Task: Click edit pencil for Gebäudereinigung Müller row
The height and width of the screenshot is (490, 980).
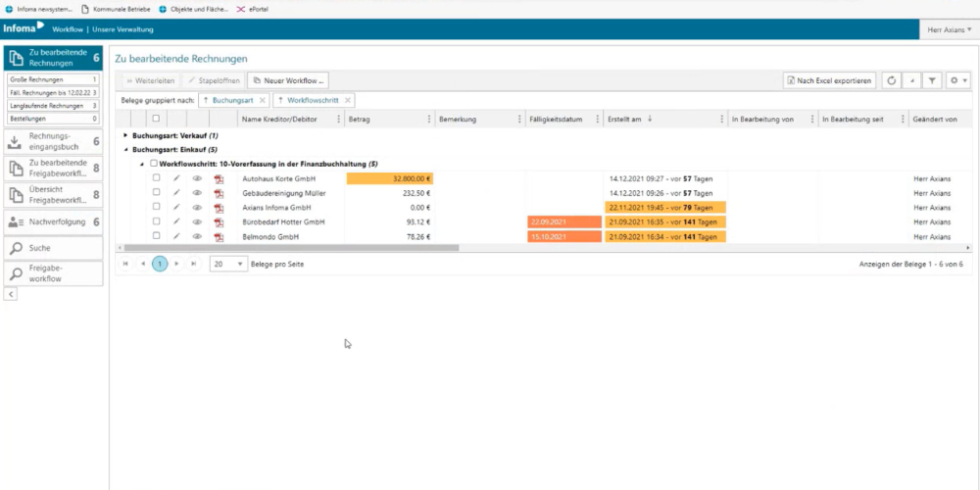Action: point(176,193)
